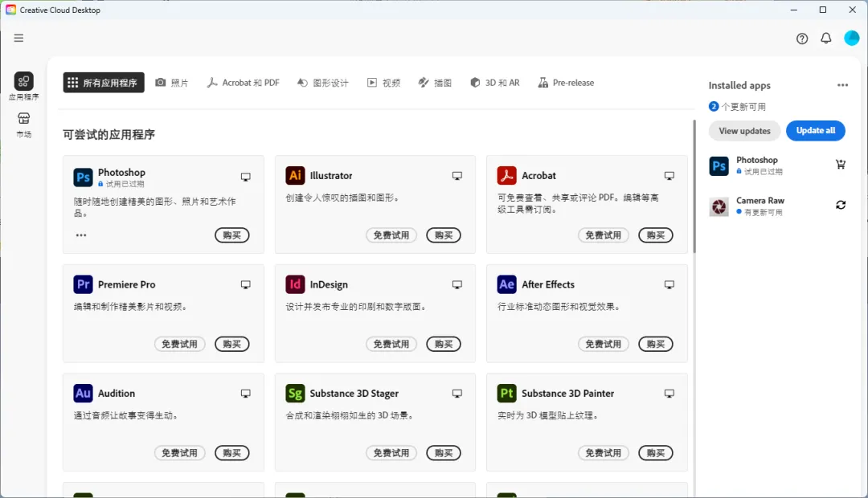The height and width of the screenshot is (498, 868).
Task: Click installed Photoshop icon in right panel
Action: (719, 166)
